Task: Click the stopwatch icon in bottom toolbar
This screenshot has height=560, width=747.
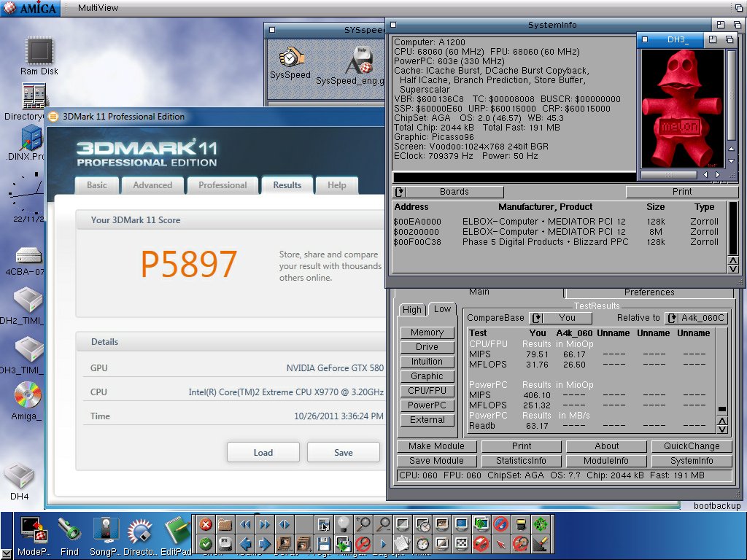Action: (422, 544)
